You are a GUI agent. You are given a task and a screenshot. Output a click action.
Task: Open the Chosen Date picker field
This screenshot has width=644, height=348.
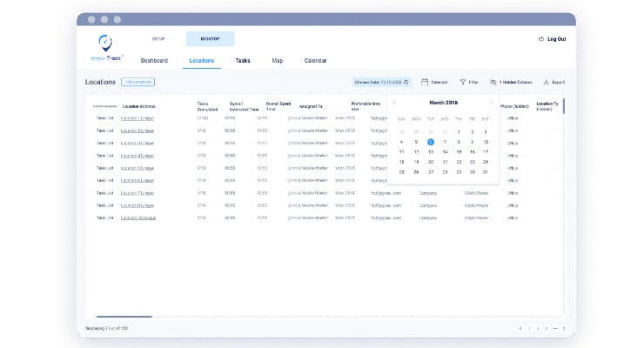tap(381, 82)
